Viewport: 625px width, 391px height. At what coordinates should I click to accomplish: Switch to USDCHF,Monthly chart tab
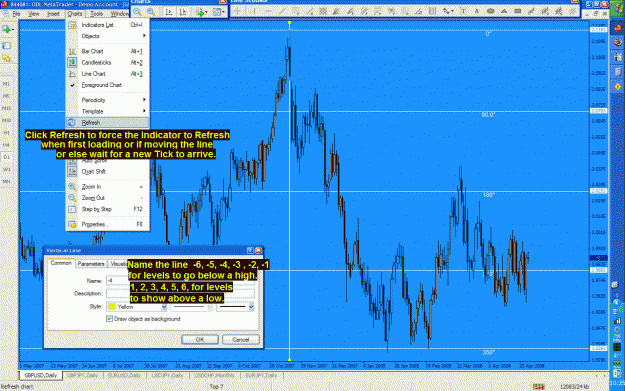tap(214, 375)
